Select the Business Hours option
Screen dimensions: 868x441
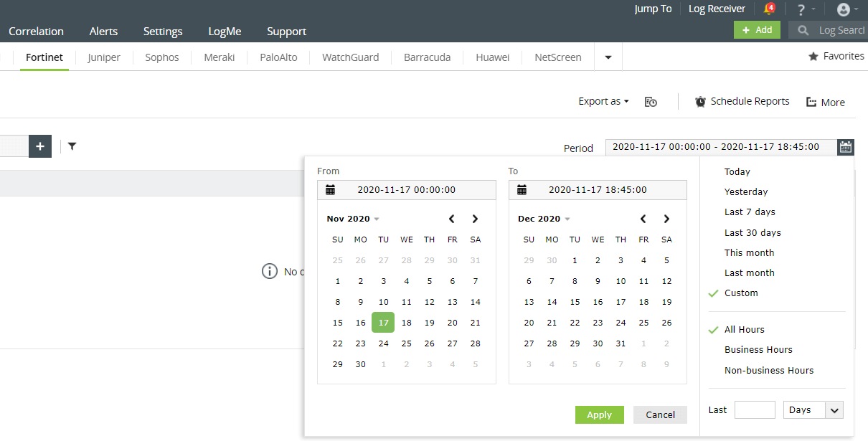tap(758, 350)
